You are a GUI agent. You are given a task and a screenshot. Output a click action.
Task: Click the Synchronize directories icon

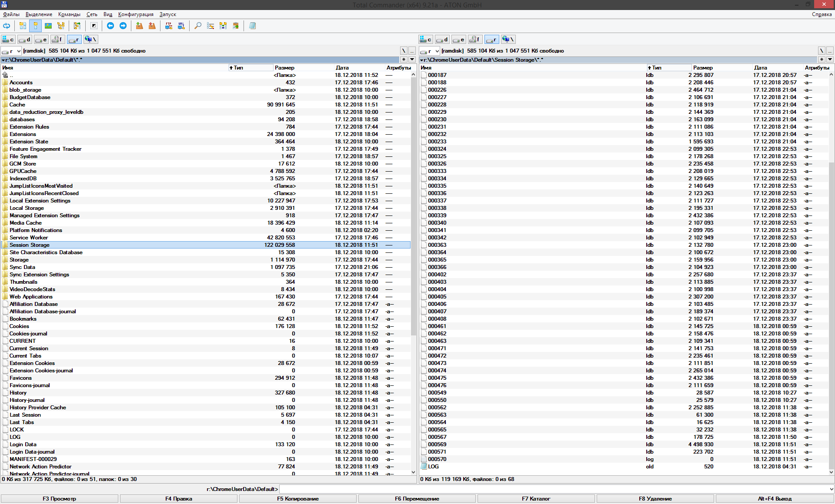pyautogui.click(x=223, y=26)
